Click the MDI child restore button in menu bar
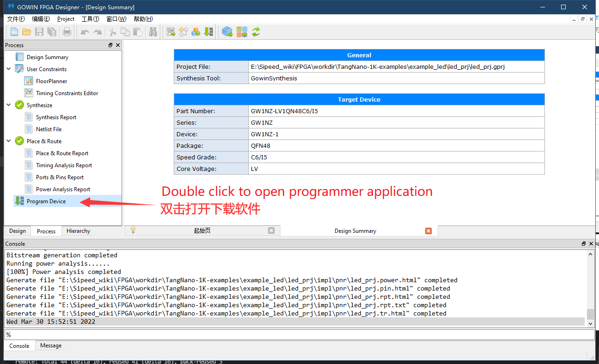This screenshot has height=364, width=599. point(583,19)
